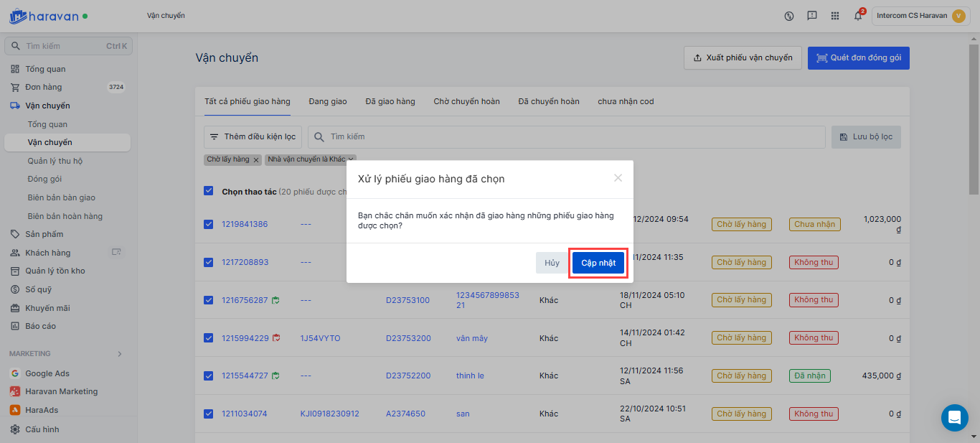Viewport: 980px width, 443px height.
Task: Open Cấu hình settings in sidebar
Action: [42, 429]
